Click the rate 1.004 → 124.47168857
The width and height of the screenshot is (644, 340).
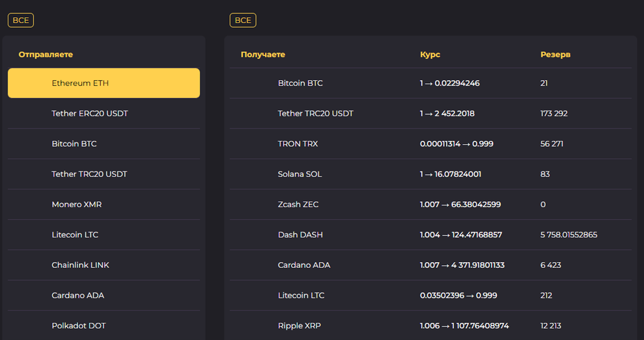point(461,235)
